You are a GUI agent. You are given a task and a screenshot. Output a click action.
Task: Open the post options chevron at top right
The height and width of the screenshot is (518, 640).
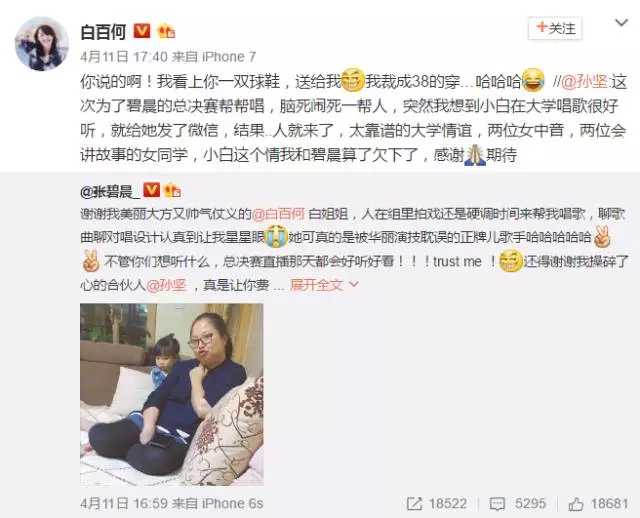coord(621,23)
